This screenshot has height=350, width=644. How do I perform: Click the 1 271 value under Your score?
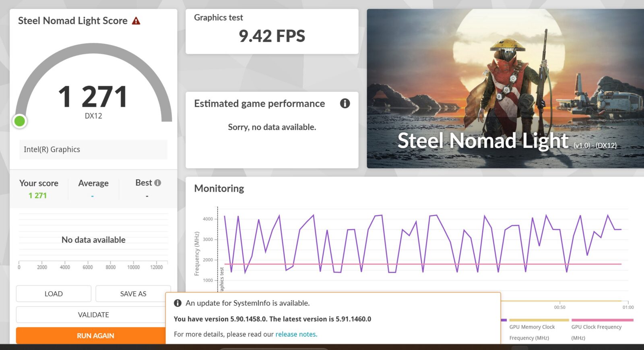[38, 196]
